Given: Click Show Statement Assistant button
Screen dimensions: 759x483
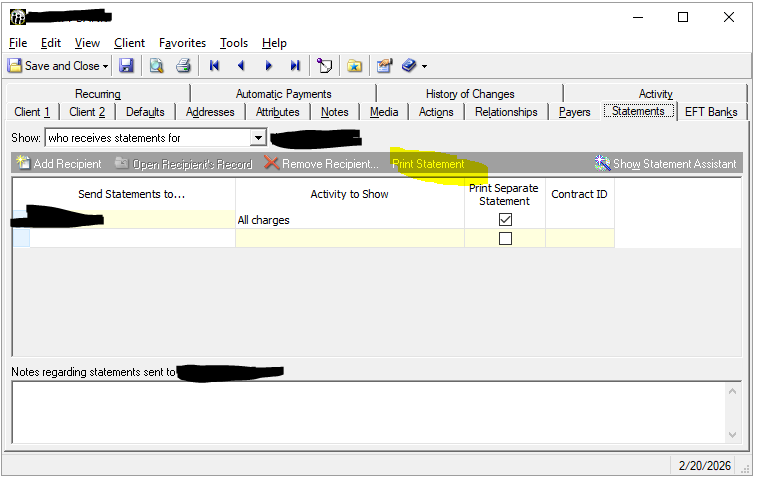Looking at the screenshot, I should point(666,164).
